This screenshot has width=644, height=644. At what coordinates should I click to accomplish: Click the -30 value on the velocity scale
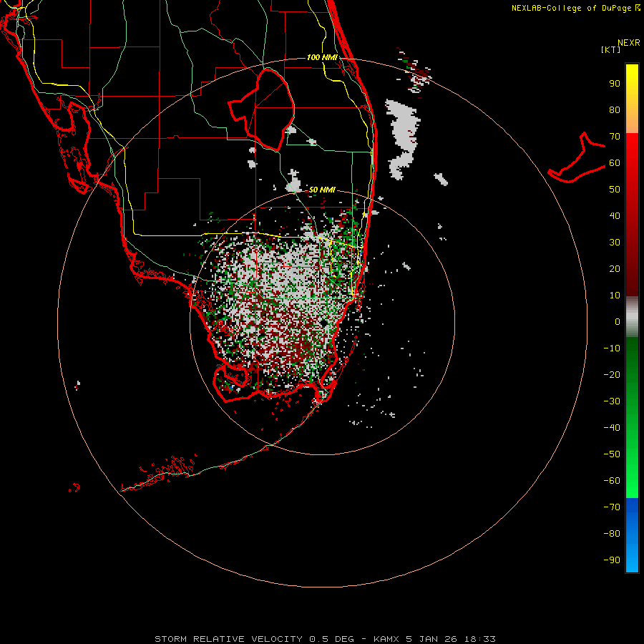click(x=612, y=401)
